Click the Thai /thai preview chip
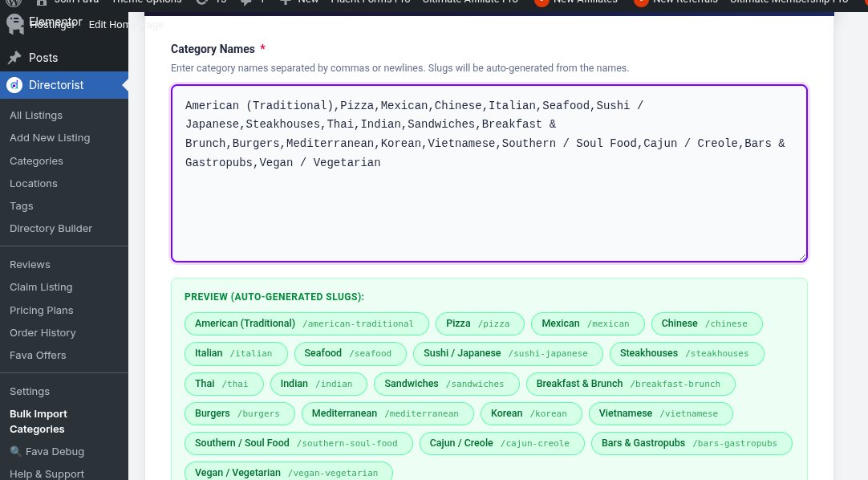Screen dimensions: 868x480 pyautogui.click(x=224, y=384)
